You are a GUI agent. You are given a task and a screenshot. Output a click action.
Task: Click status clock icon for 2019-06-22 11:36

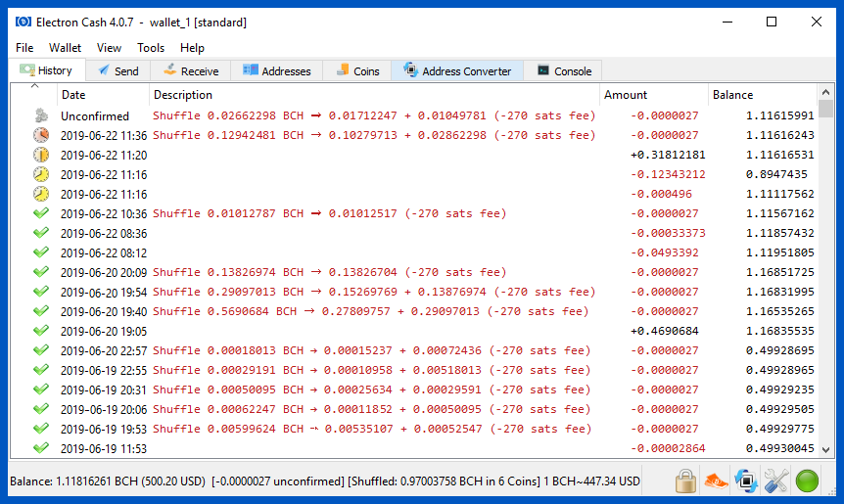[x=41, y=135]
